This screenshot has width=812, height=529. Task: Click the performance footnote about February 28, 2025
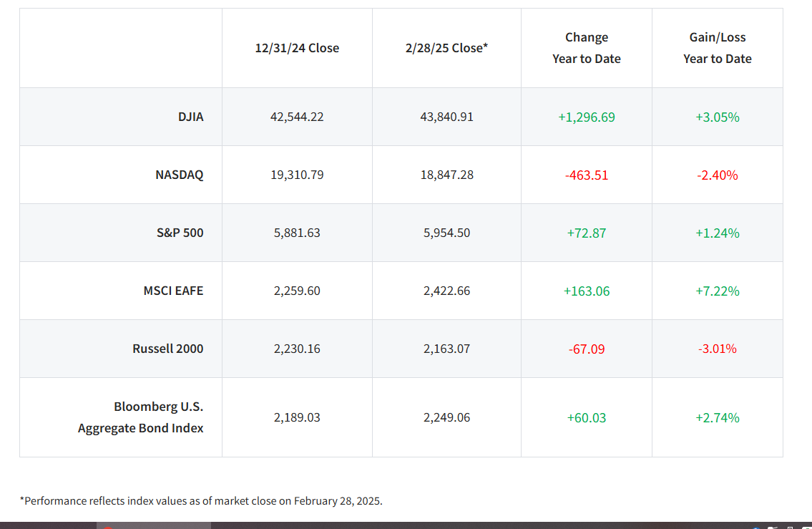click(201, 501)
